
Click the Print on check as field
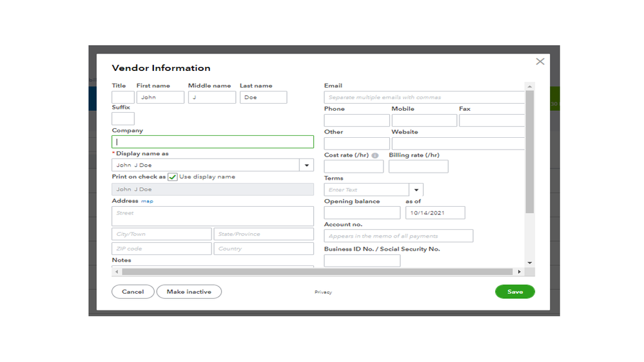213,189
